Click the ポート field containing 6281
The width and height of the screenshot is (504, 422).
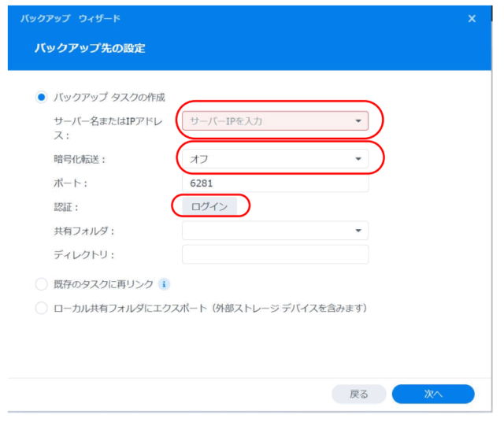coord(275,183)
